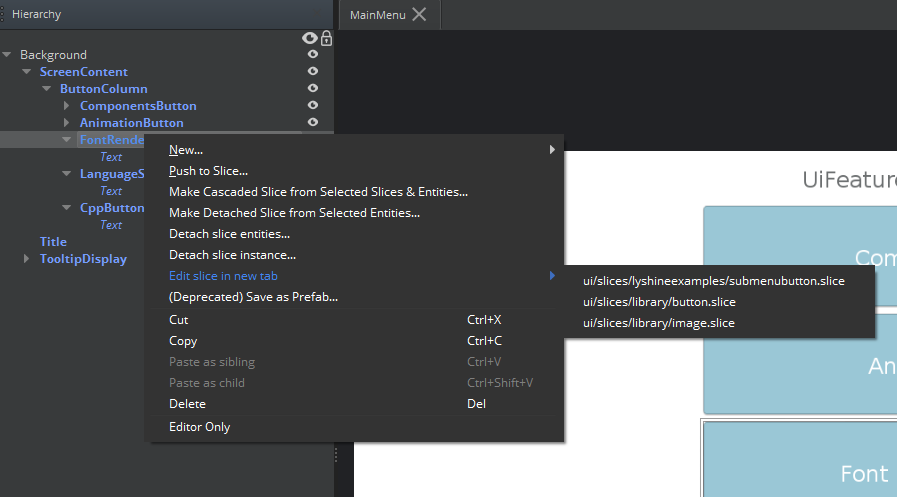Choose submenubutton.slice from the slice submenu

(x=713, y=281)
